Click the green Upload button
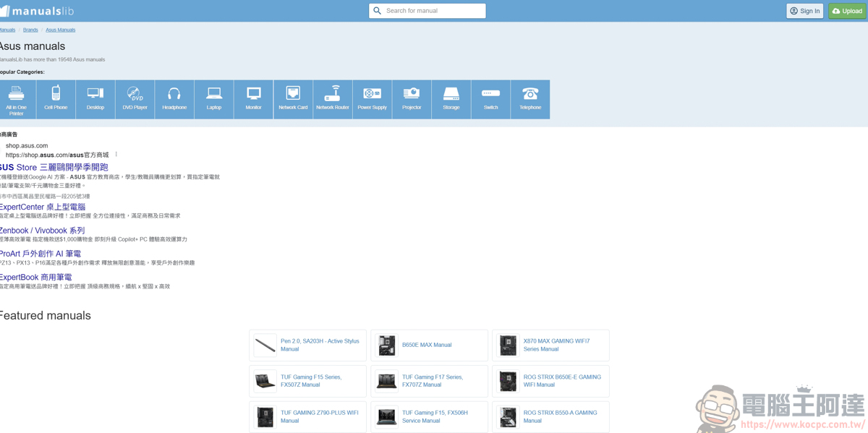Image resolution: width=868 pixels, height=433 pixels. pos(848,11)
